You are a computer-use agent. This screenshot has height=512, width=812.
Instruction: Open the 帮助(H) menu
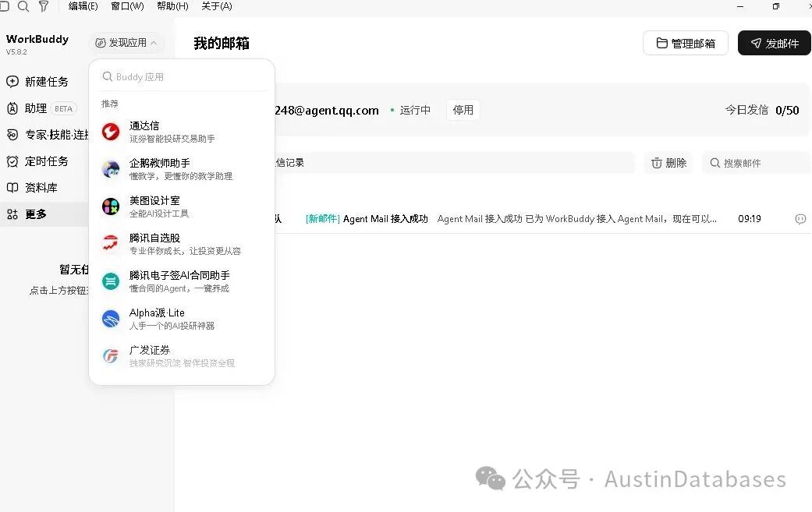click(172, 6)
